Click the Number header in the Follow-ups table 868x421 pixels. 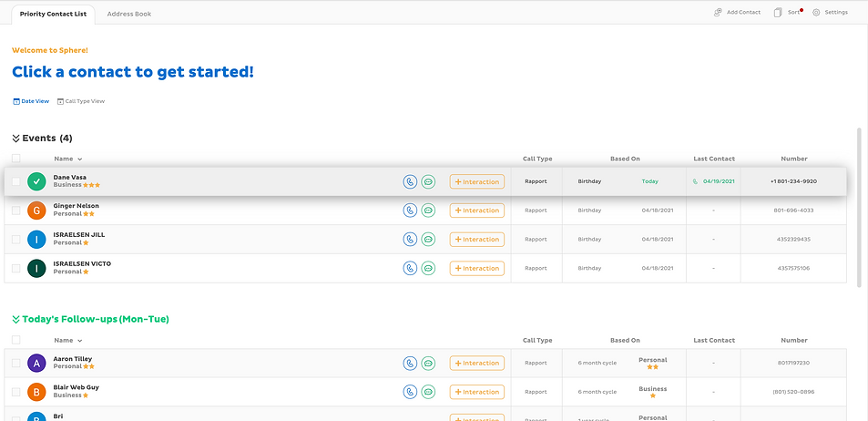(794, 341)
